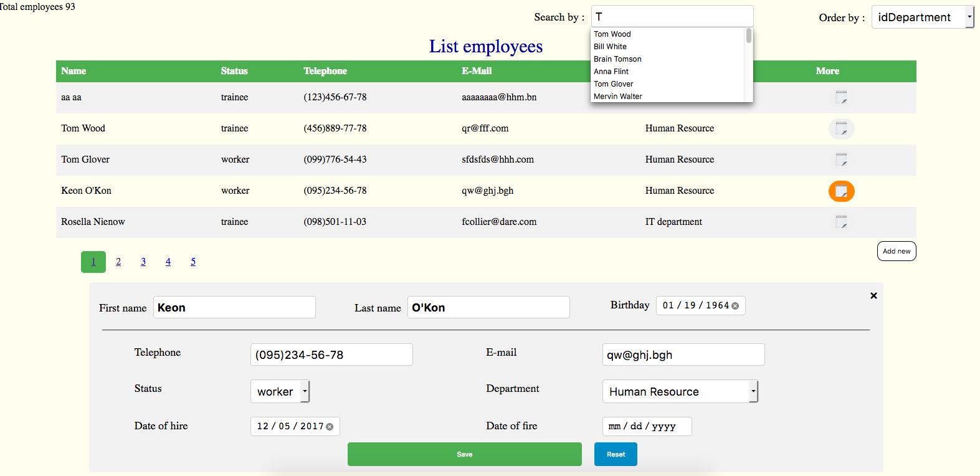Image resolution: width=980 pixels, height=476 pixels.
Task: Click the green Save button
Action: tap(465, 454)
